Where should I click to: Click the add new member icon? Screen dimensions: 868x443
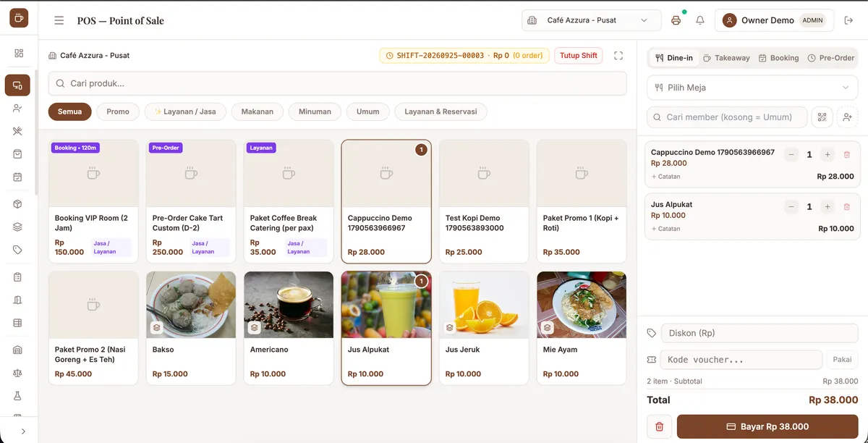pyautogui.click(x=848, y=117)
